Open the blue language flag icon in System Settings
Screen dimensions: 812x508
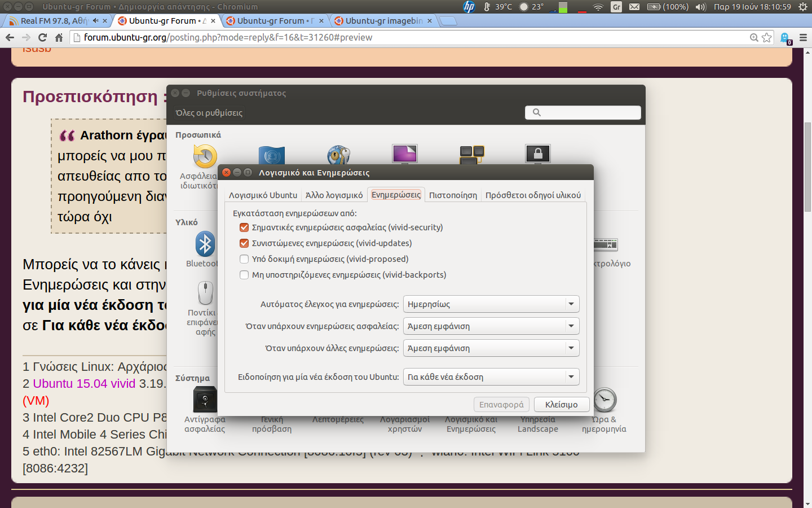(x=271, y=155)
